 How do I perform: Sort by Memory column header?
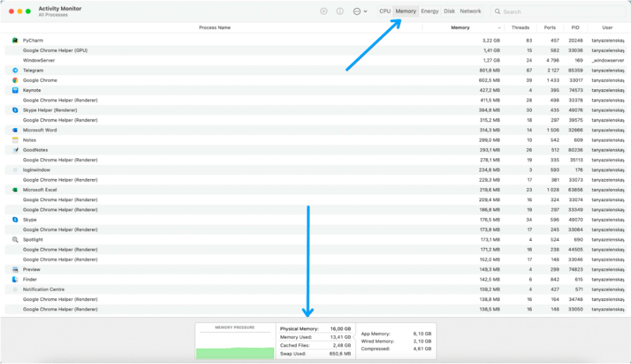pyautogui.click(x=460, y=27)
